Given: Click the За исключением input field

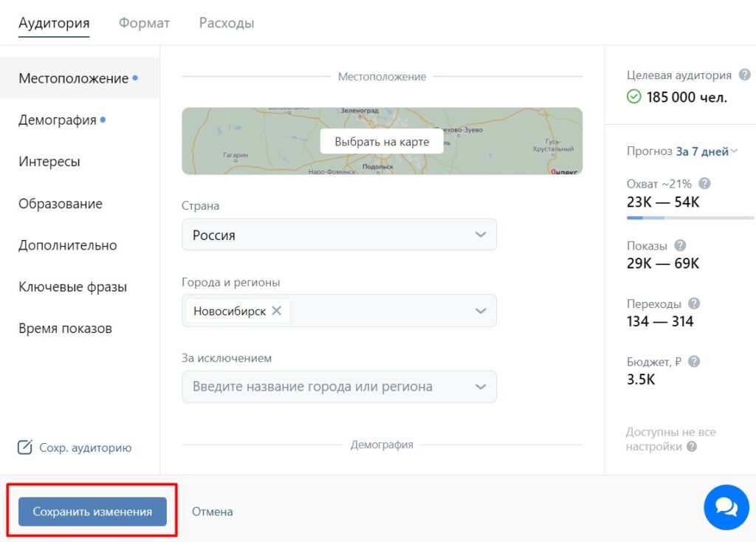Looking at the screenshot, I should (325, 386).
